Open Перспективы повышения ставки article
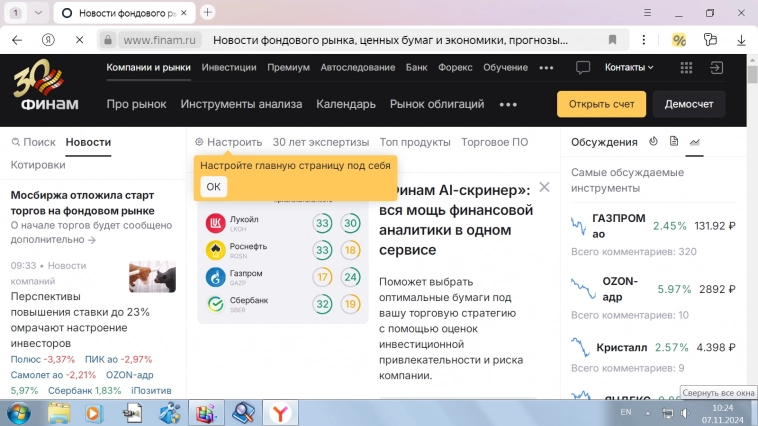 [x=80, y=320]
